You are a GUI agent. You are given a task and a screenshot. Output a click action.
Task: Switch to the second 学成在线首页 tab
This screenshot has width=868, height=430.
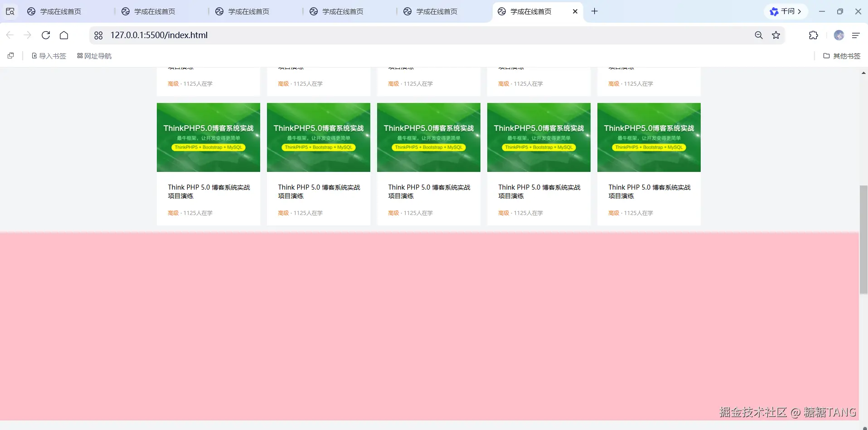click(x=160, y=11)
